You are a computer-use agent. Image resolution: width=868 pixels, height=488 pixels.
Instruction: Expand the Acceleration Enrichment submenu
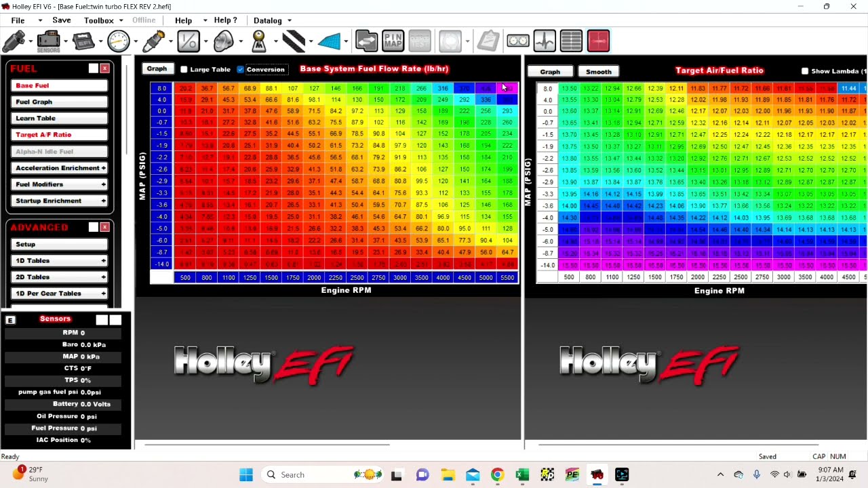coord(103,168)
